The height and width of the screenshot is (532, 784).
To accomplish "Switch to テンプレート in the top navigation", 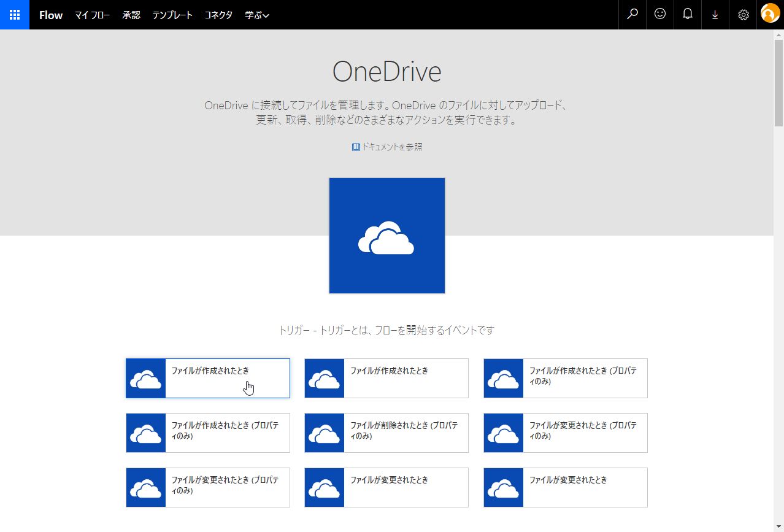I will point(172,15).
